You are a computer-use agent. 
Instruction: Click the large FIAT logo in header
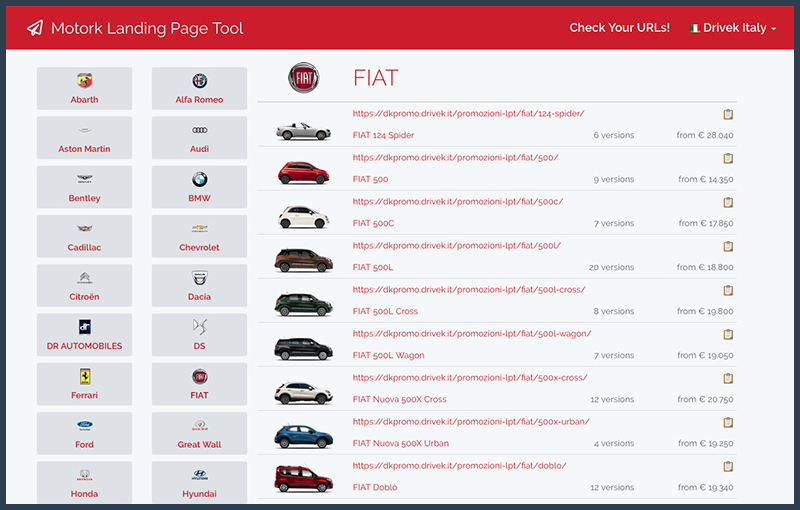304,78
